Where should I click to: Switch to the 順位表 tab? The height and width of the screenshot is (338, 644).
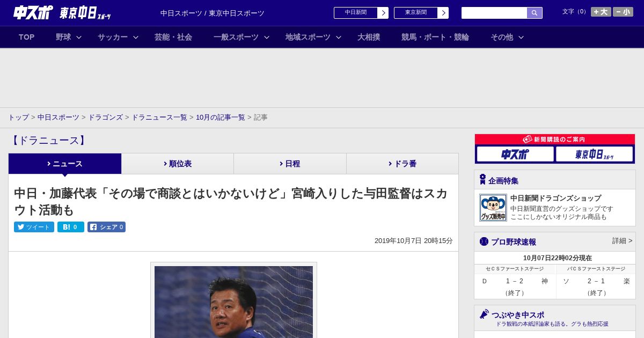point(178,164)
